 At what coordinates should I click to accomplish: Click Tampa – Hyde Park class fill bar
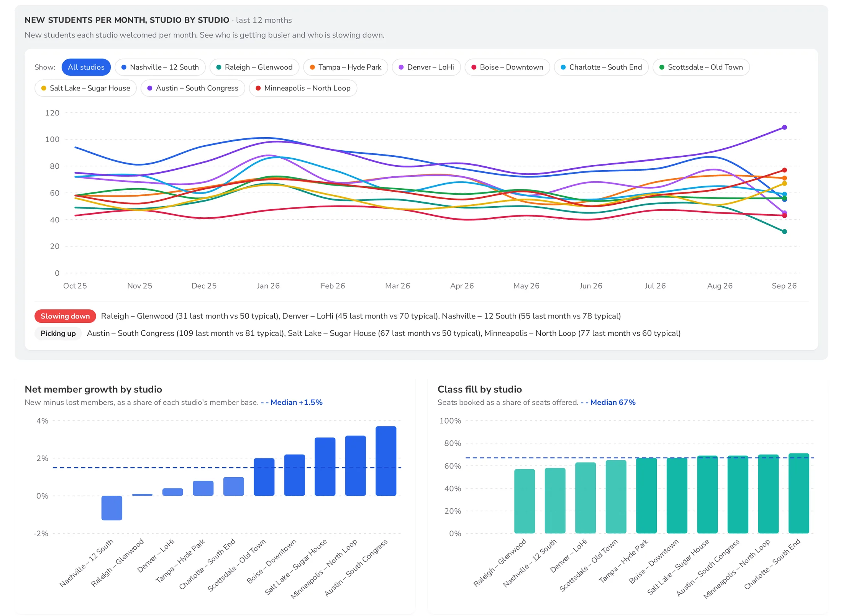646,495
